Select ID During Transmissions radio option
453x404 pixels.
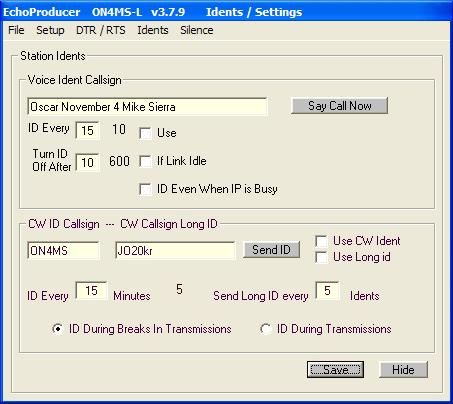pyautogui.click(x=266, y=329)
